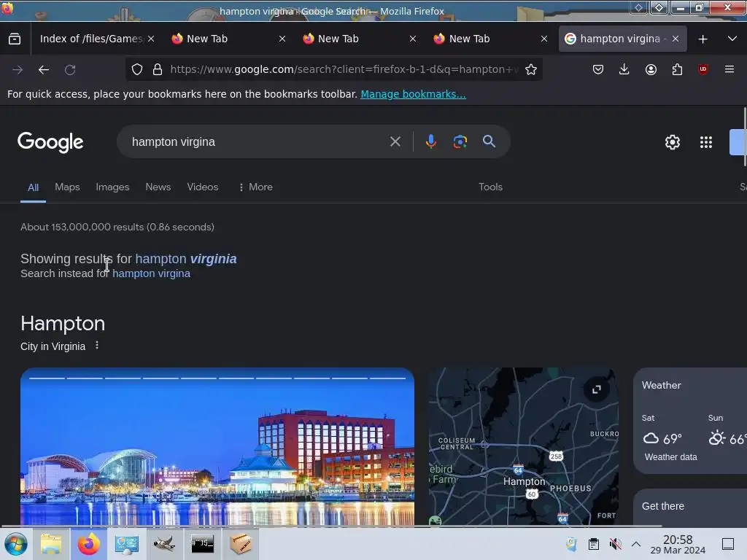Focus the Firefox address bar
This screenshot has width=747, height=560.
pyautogui.click(x=343, y=69)
